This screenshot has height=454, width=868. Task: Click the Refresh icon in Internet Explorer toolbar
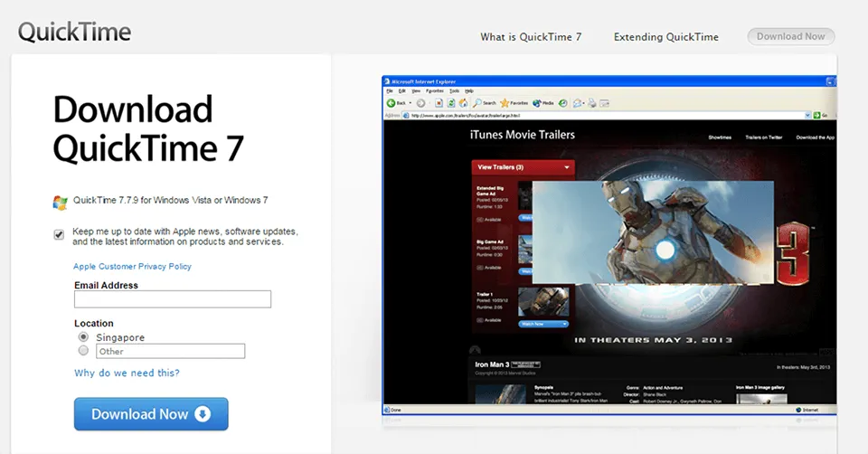[451, 103]
